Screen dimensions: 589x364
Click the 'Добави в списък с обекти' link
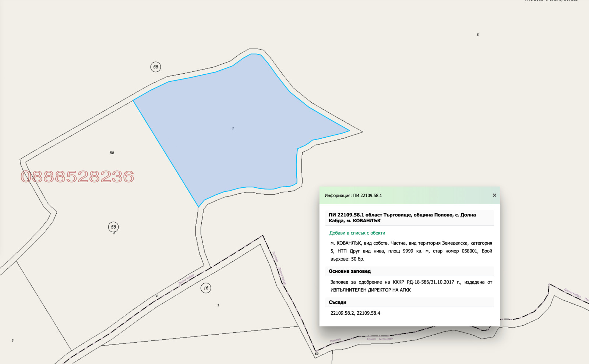pos(357,233)
